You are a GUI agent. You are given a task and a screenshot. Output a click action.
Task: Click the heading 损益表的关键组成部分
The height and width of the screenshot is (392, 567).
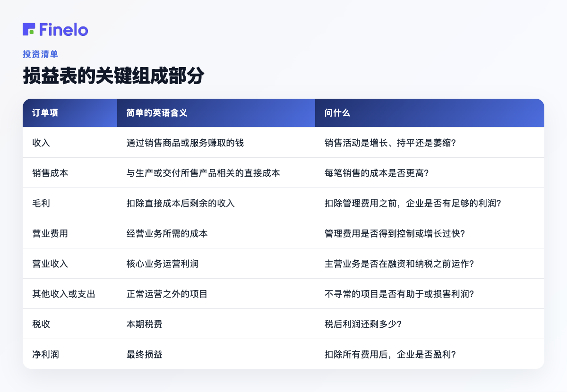(113, 76)
